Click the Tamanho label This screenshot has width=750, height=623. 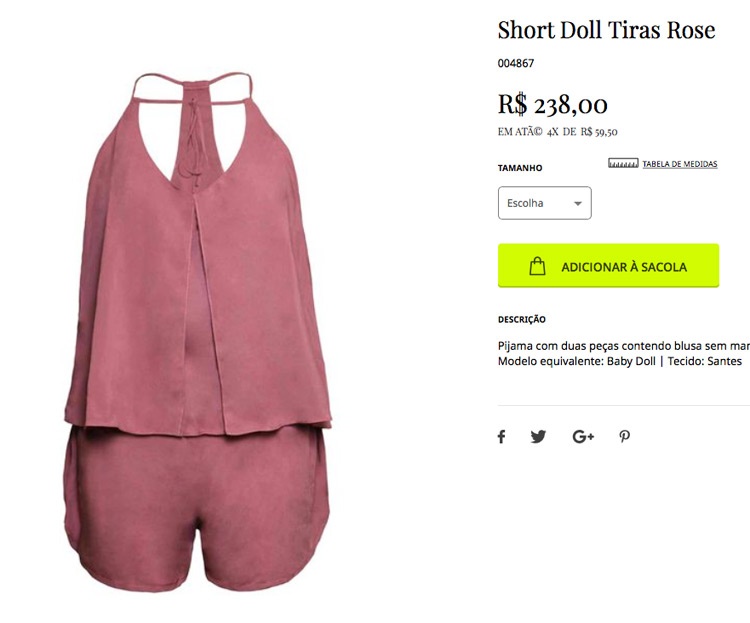[520, 168]
